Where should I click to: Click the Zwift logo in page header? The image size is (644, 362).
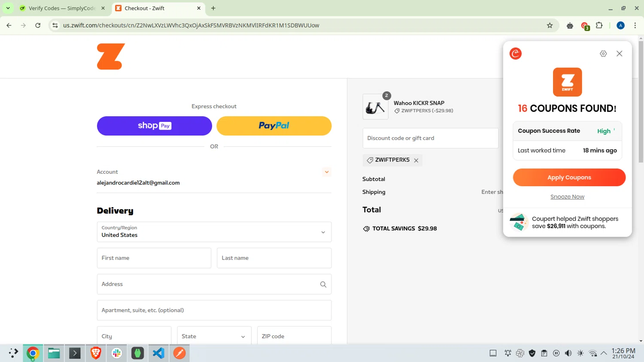click(111, 56)
